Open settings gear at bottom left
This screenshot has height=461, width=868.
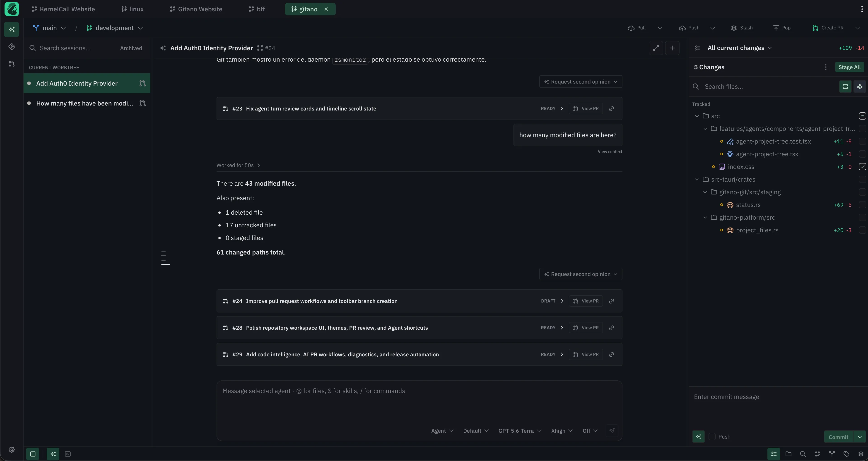pos(12,449)
